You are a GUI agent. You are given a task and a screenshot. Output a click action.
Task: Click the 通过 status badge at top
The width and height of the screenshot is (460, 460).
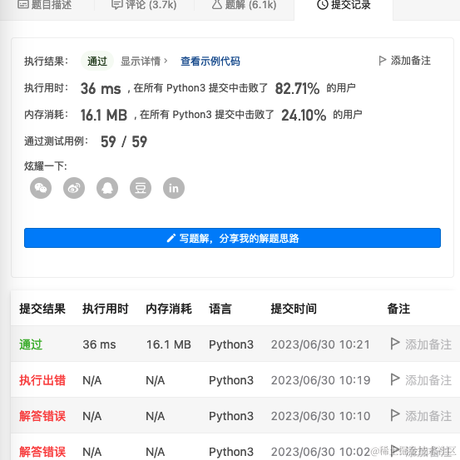(97, 61)
